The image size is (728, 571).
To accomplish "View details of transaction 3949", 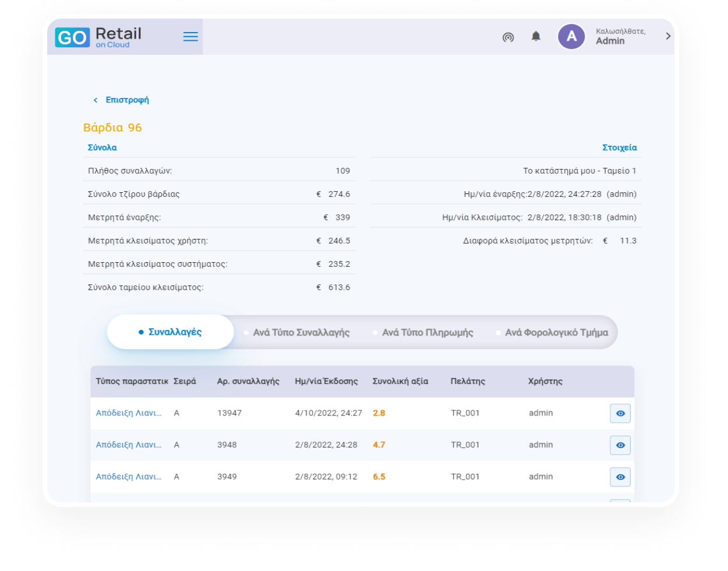I will (x=620, y=477).
